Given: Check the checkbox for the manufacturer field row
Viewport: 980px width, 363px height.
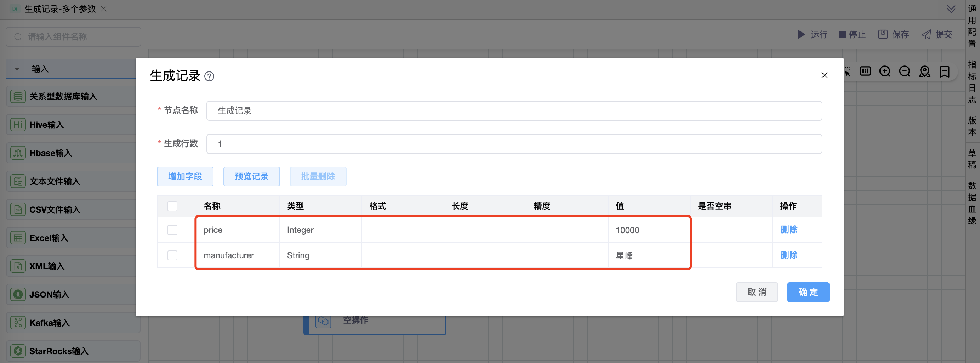Looking at the screenshot, I should tap(172, 255).
